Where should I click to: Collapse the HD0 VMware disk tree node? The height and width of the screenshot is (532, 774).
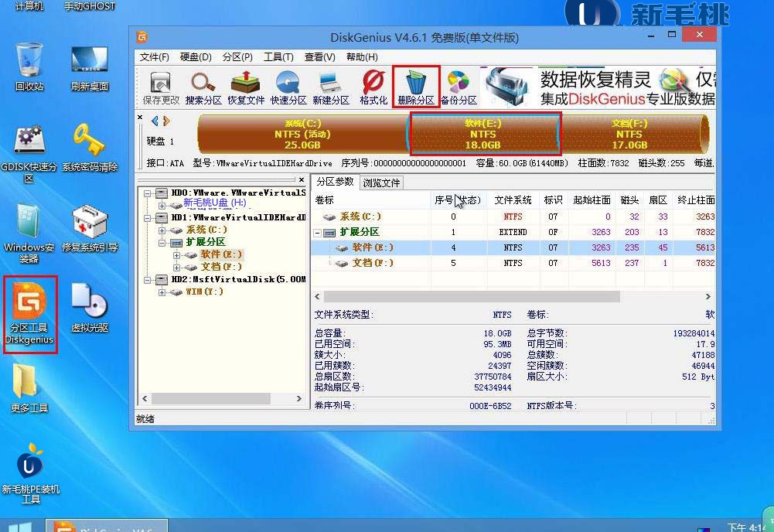147,193
